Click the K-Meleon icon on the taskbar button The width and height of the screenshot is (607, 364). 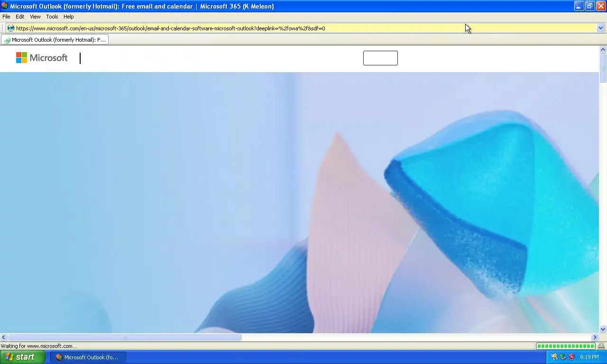click(59, 357)
